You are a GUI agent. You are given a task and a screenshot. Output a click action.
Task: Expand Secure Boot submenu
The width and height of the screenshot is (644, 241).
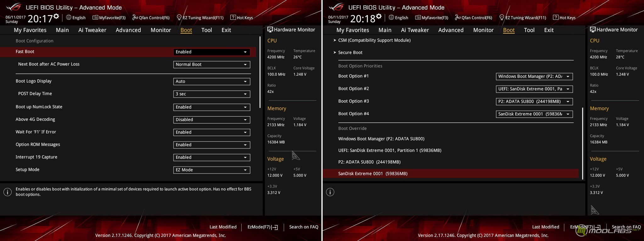(x=348, y=53)
